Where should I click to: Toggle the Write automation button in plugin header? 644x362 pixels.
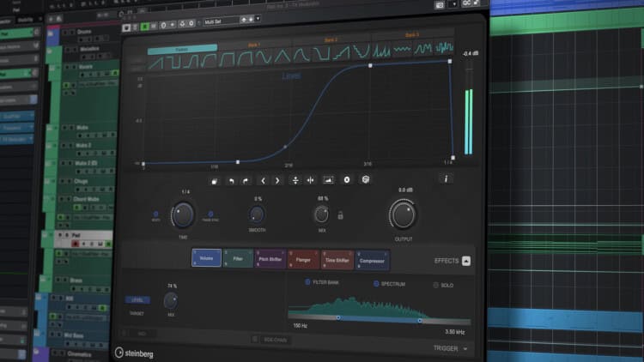click(x=154, y=27)
